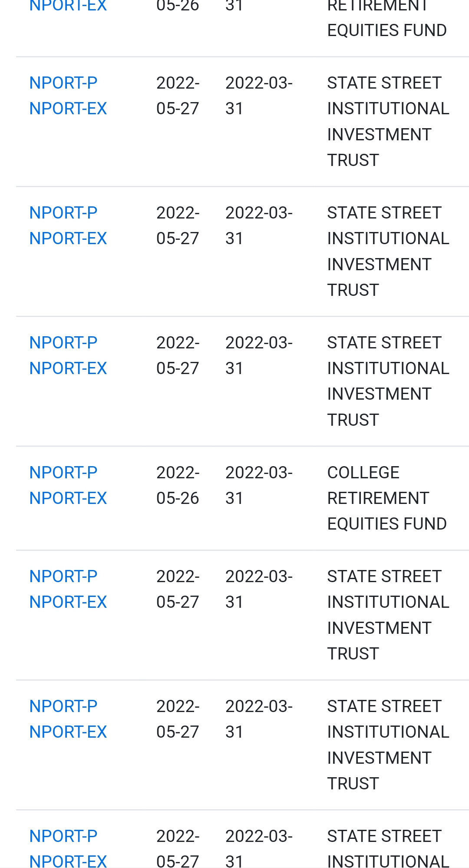Screen dimensions: 469x868
Task: Open NPORT-P link in first full State Street row
Action: [x=63, y=83]
